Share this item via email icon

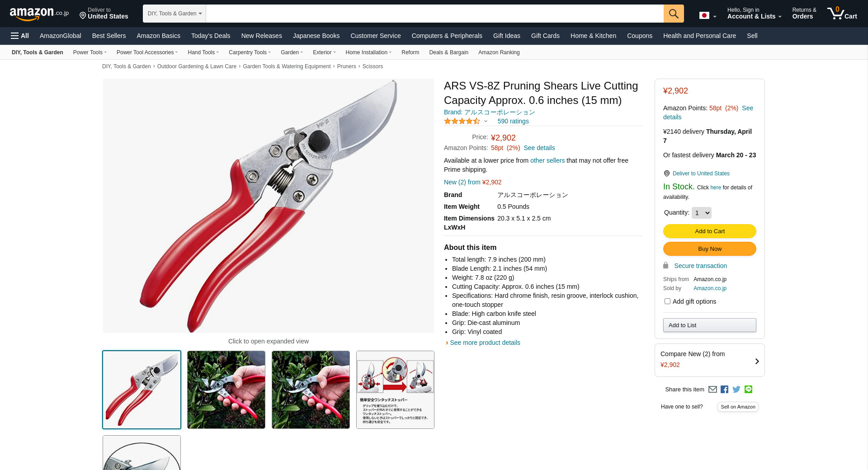[712, 389]
